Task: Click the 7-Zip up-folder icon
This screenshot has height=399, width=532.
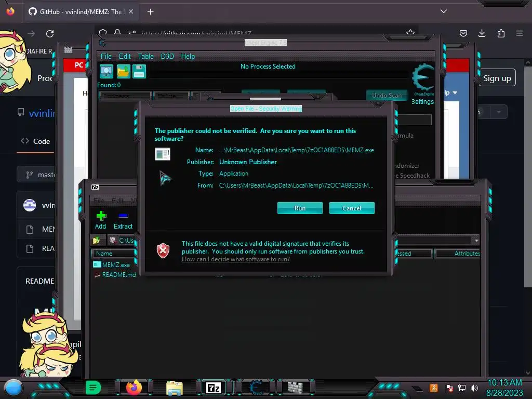Action: 97,240
